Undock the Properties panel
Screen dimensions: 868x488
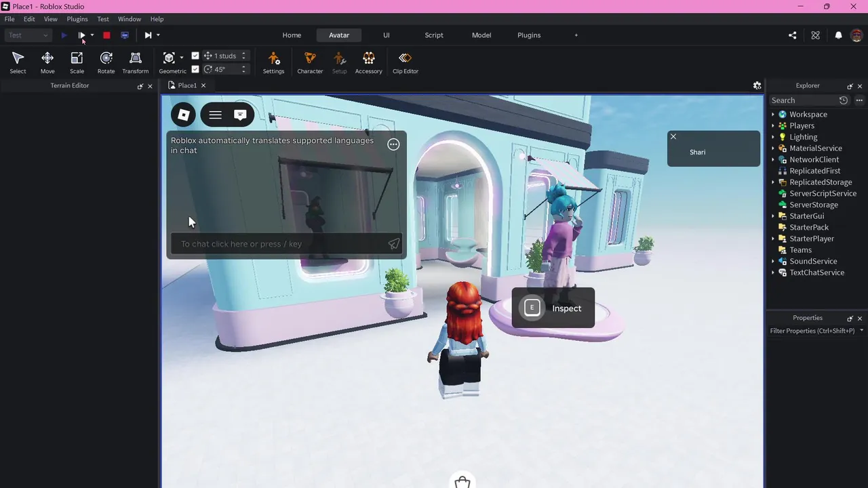pyautogui.click(x=850, y=319)
